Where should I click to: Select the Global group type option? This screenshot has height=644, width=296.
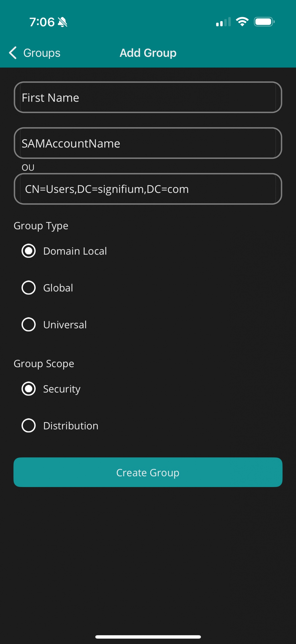coord(29,288)
